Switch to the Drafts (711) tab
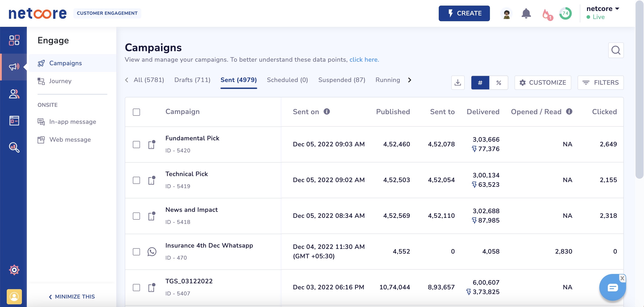Image resolution: width=644 pixels, height=307 pixels. [192, 80]
